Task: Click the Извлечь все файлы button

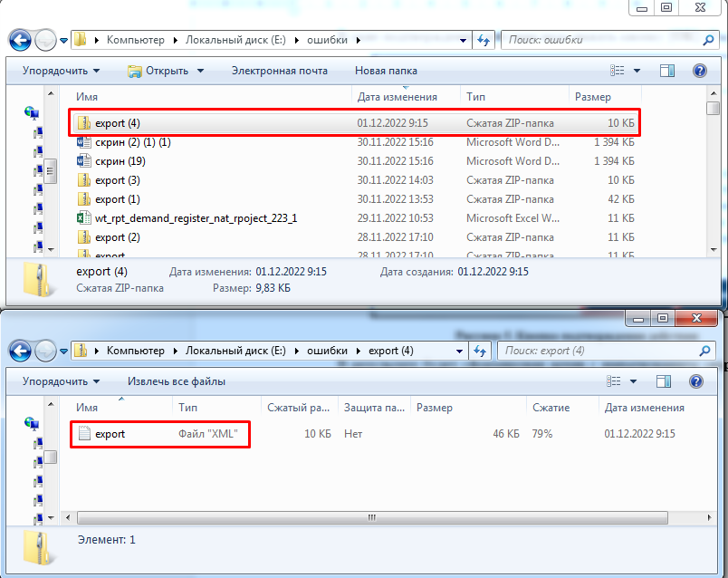Action: pyautogui.click(x=177, y=381)
